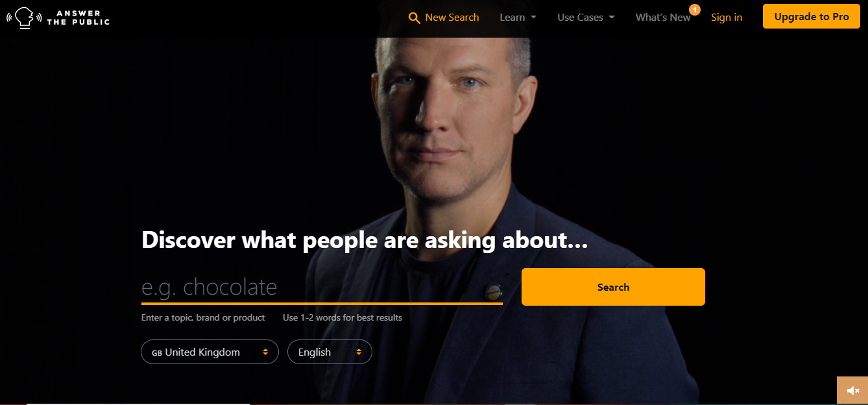The image size is (868, 405).
Task: Click the GB country code in the region selector
Action: pos(156,352)
